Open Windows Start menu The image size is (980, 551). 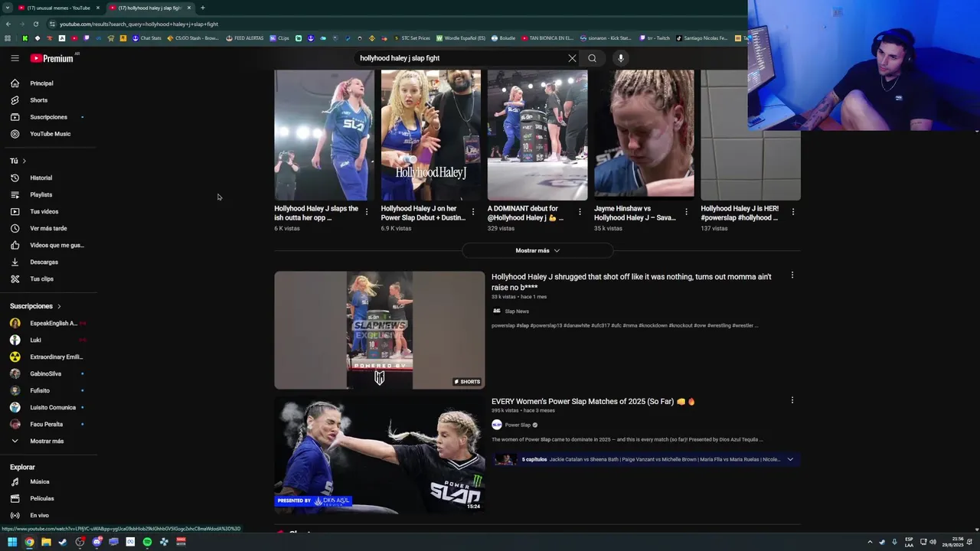click(x=11, y=542)
